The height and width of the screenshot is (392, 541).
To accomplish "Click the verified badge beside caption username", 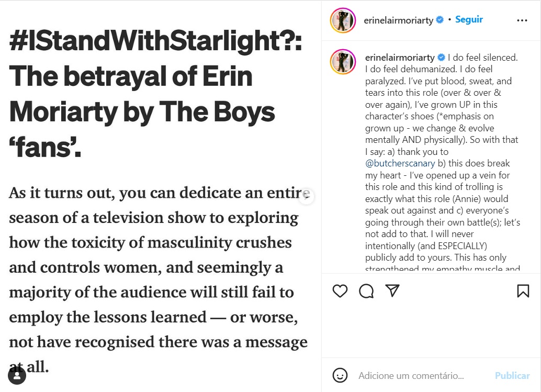I will (x=441, y=58).
